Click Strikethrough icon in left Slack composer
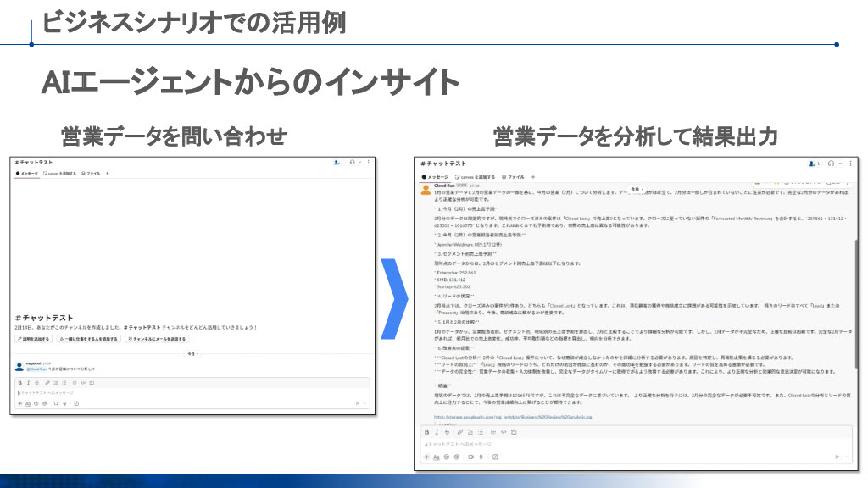Image resolution: width=868 pixels, height=488 pixels. 36,383
